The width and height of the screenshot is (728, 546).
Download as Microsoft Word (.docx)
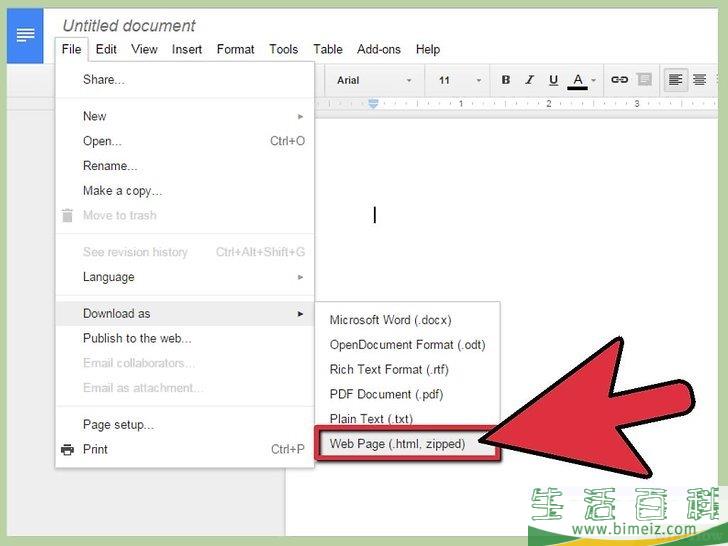[x=408, y=320]
